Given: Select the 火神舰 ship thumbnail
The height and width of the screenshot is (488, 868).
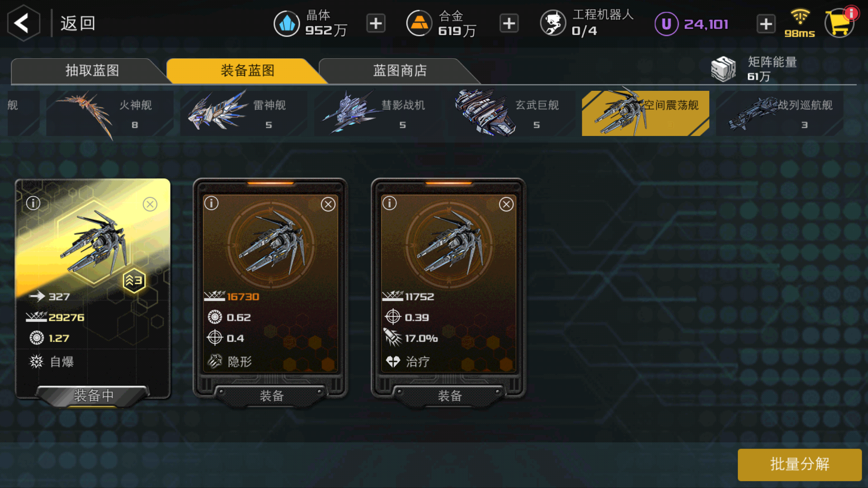Looking at the screenshot, I should pyautogui.click(x=109, y=113).
